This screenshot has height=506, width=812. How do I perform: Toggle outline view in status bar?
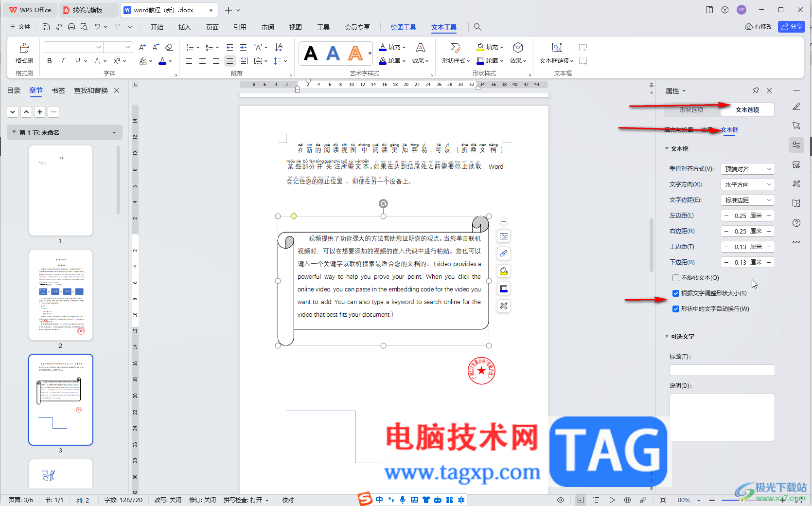(x=596, y=500)
